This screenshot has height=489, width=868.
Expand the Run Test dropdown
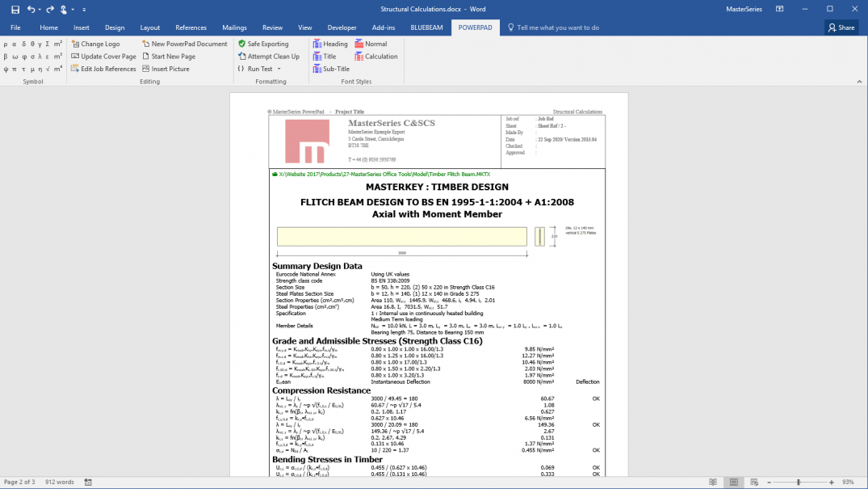[x=279, y=69]
